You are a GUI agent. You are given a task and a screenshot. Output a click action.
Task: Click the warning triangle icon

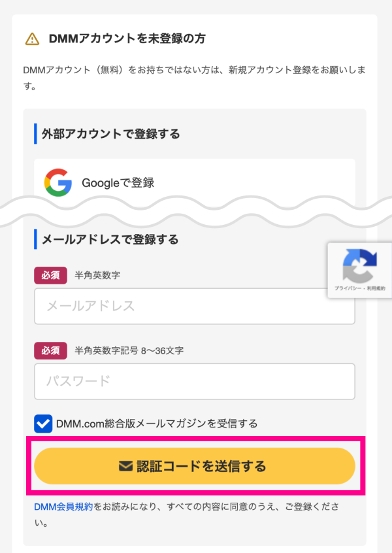tap(32, 39)
